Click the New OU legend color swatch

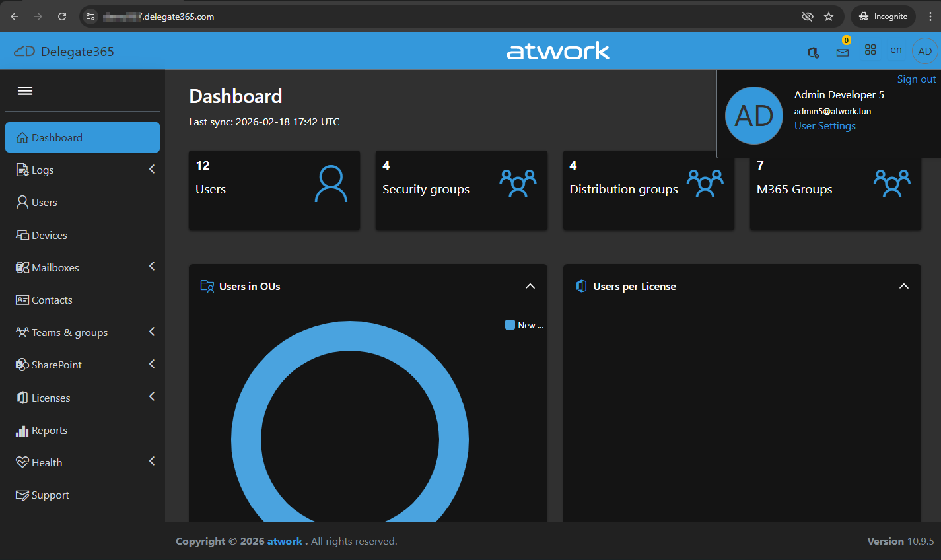point(509,324)
